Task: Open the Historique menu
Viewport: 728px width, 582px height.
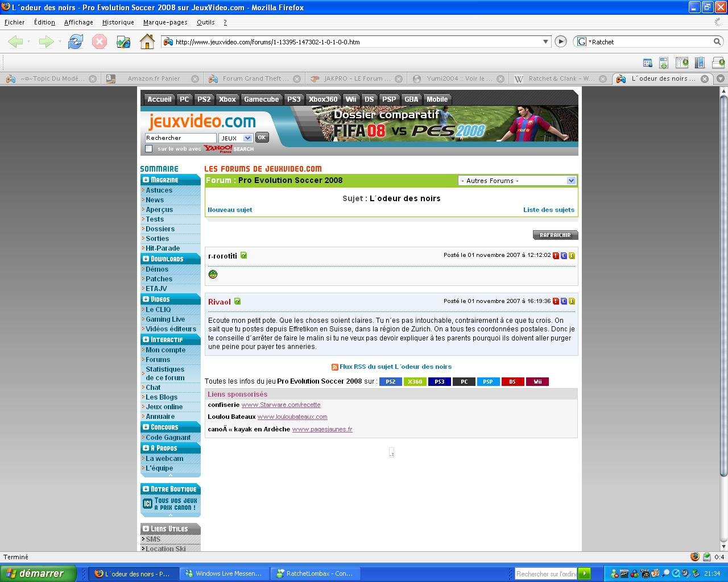Action: (118, 22)
